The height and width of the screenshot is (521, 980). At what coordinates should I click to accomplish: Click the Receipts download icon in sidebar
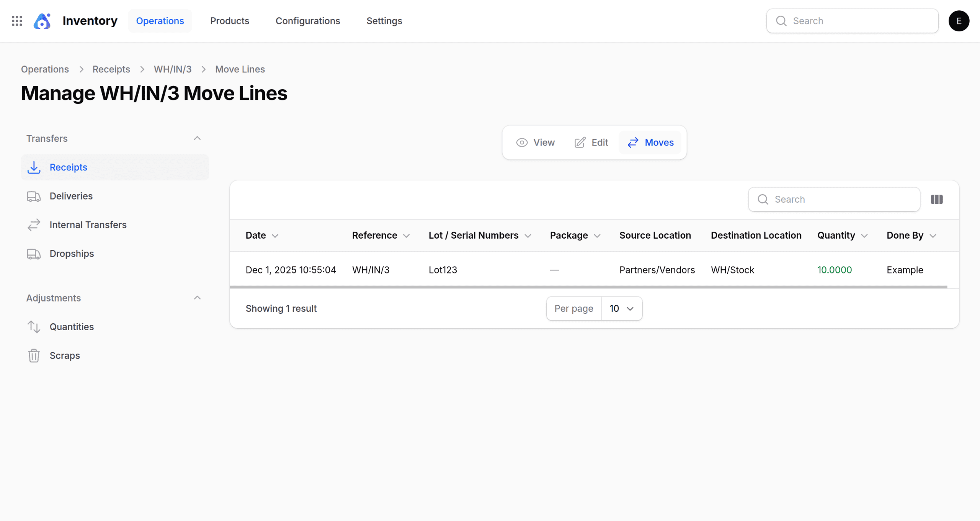click(34, 167)
